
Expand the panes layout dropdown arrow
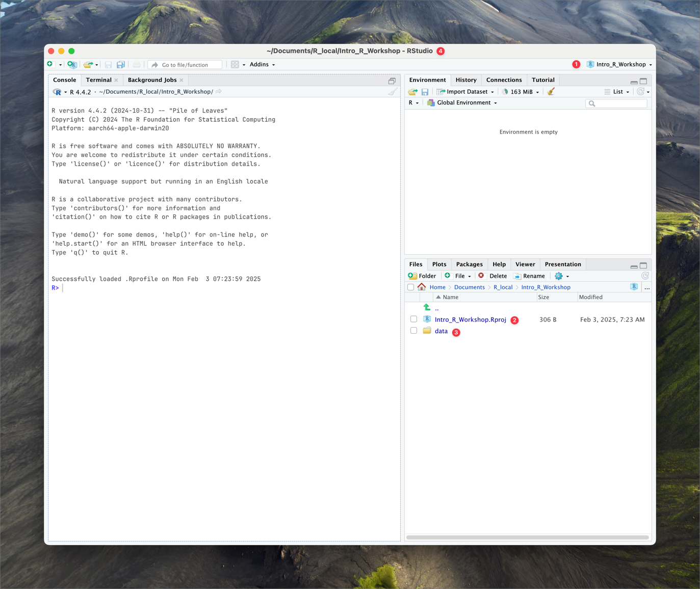tap(244, 65)
